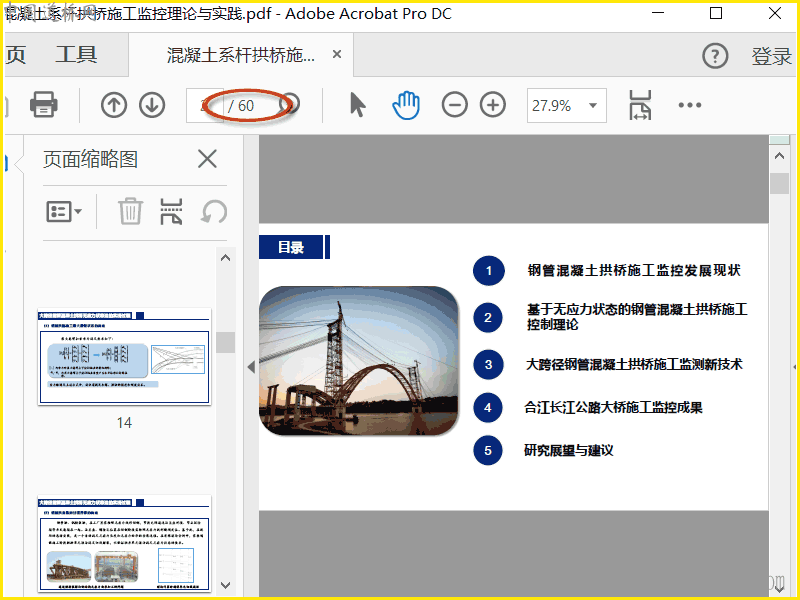Screen dimensions: 800x600
Task: Click document scroll up arrow
Action: coord(779,156)
